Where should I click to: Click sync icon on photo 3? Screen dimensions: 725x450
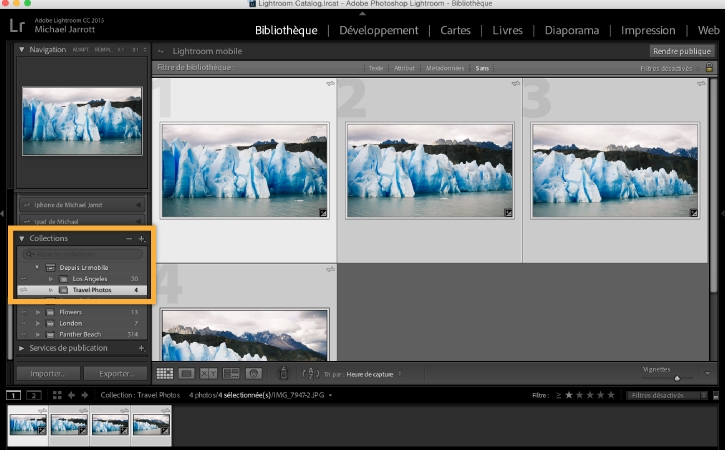(x=701, y=84)
